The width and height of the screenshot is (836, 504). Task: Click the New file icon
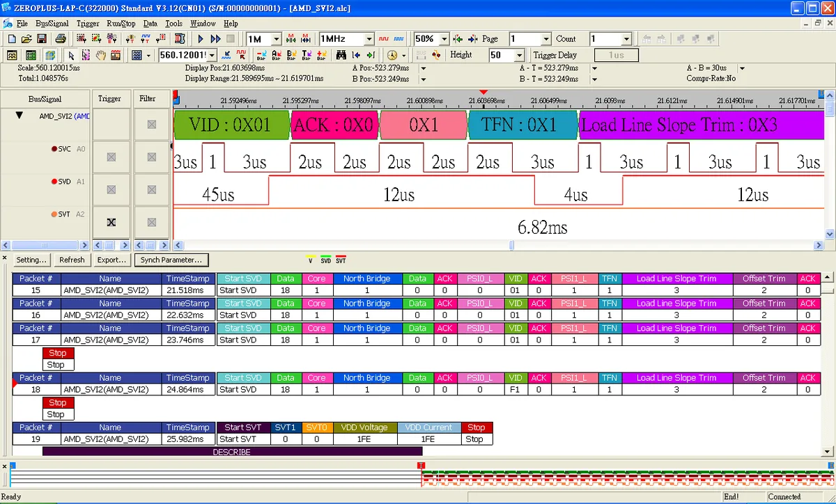point(11,39)
